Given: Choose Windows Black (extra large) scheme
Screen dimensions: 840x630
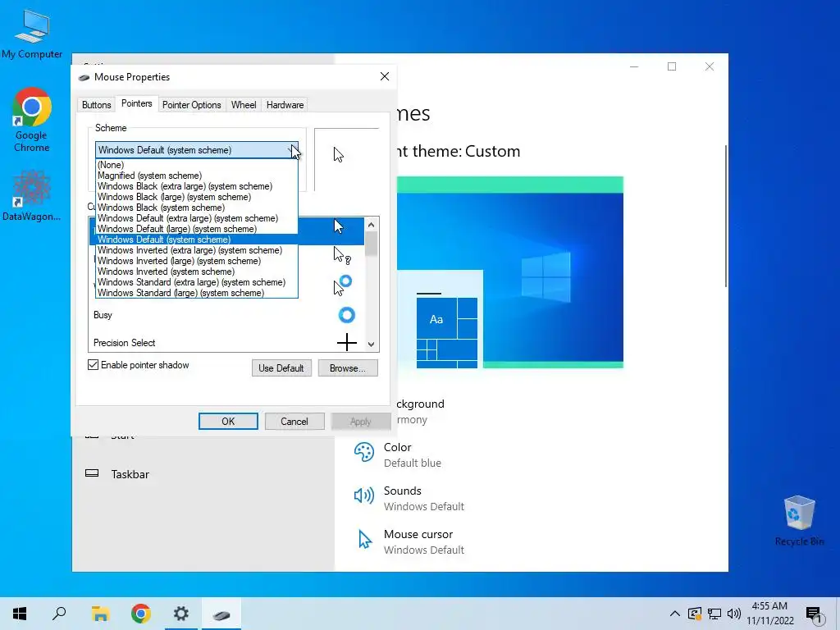Looking at the screenshot, I should tap(197, 186).
